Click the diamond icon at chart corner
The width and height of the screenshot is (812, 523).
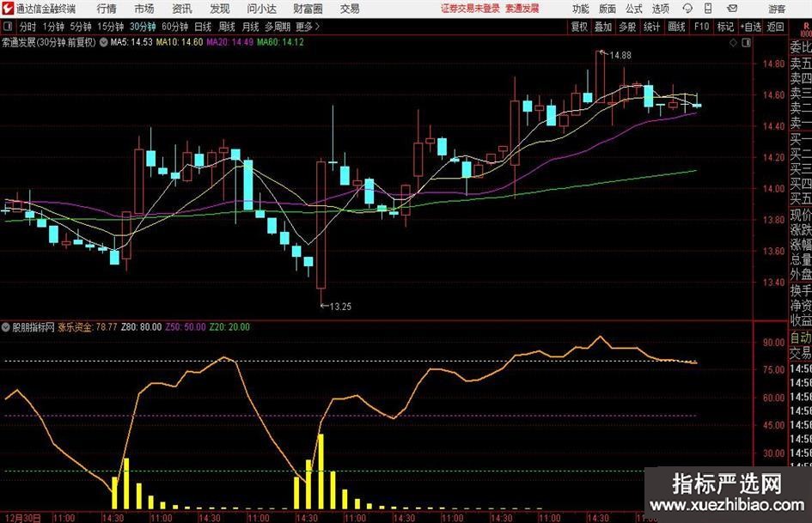tap(733, 43)
